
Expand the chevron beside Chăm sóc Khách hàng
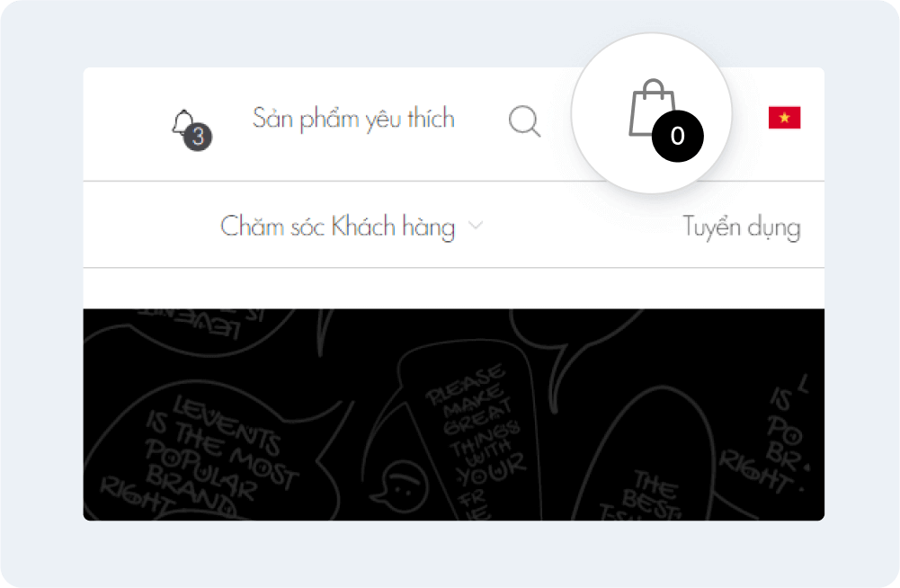pyautogui.click(x=476, y=225)
